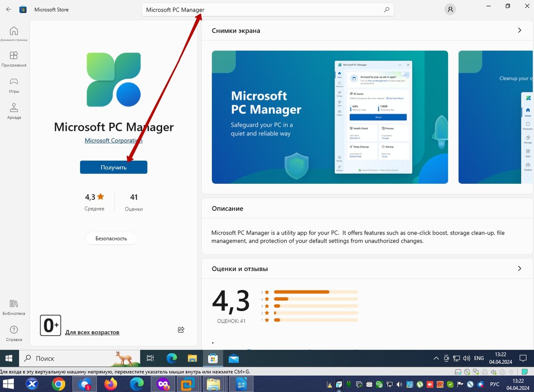This screenshot has width=534, height=392.
Task: Open Firefox in the host taskbar
Action: [110, 384]
